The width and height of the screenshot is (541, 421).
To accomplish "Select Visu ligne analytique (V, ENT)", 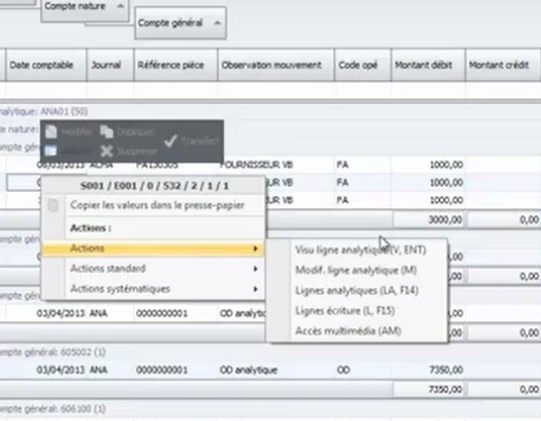I will tap(361, 250).
